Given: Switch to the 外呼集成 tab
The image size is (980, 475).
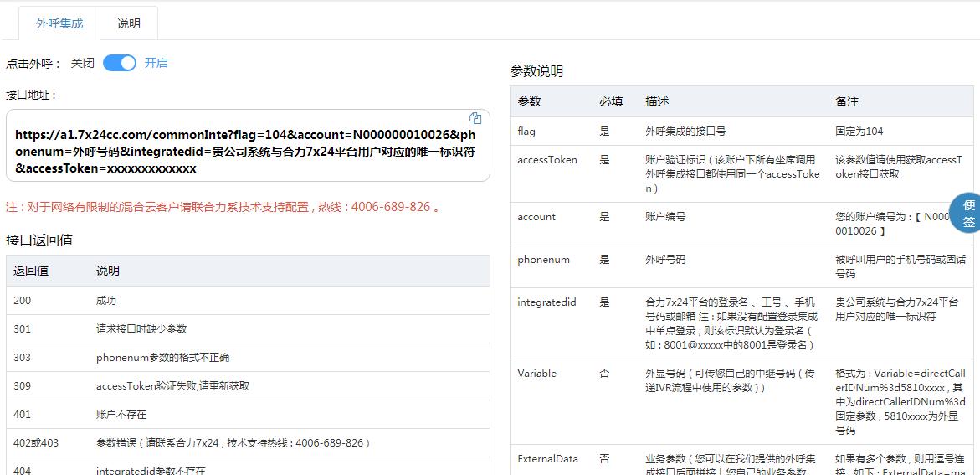Looking at the screenshot, I should click(x=59, y=23).
